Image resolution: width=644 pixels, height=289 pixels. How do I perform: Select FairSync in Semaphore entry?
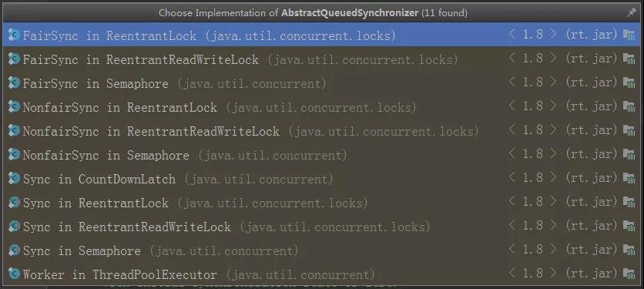(321, 82)
